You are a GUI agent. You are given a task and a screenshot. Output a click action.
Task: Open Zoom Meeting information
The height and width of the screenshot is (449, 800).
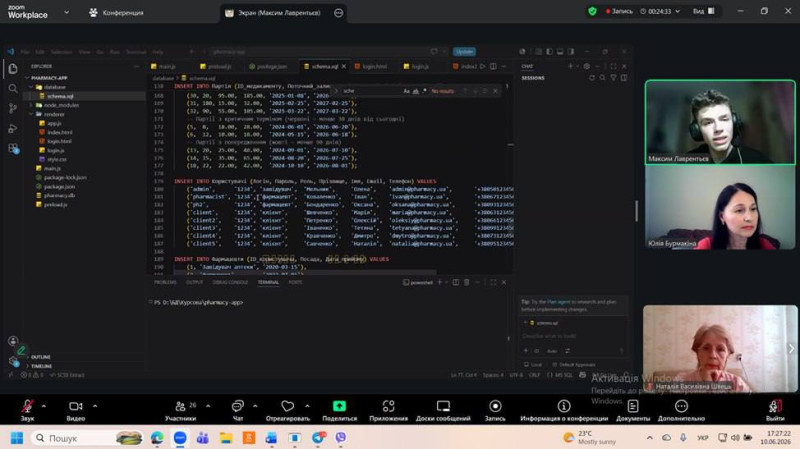coord(564,410)
